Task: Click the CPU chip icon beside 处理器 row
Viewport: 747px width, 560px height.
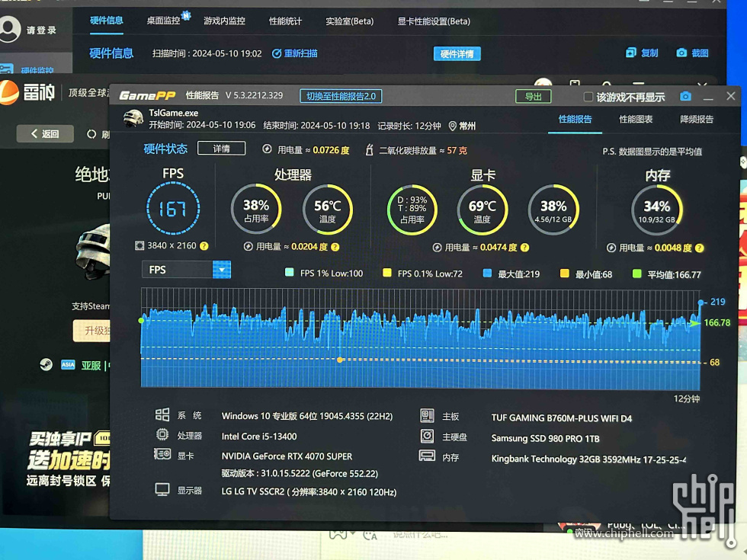Action: tap(162, 434)
